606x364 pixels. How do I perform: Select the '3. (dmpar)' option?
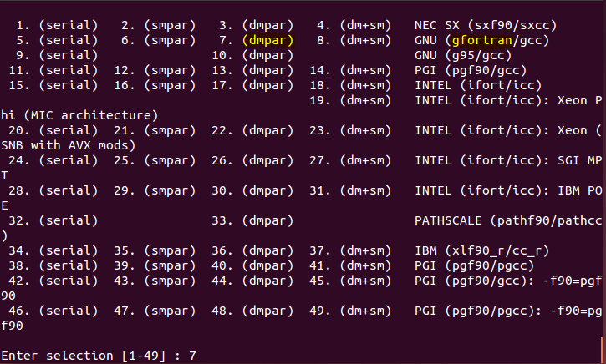(x=257, y=26)
